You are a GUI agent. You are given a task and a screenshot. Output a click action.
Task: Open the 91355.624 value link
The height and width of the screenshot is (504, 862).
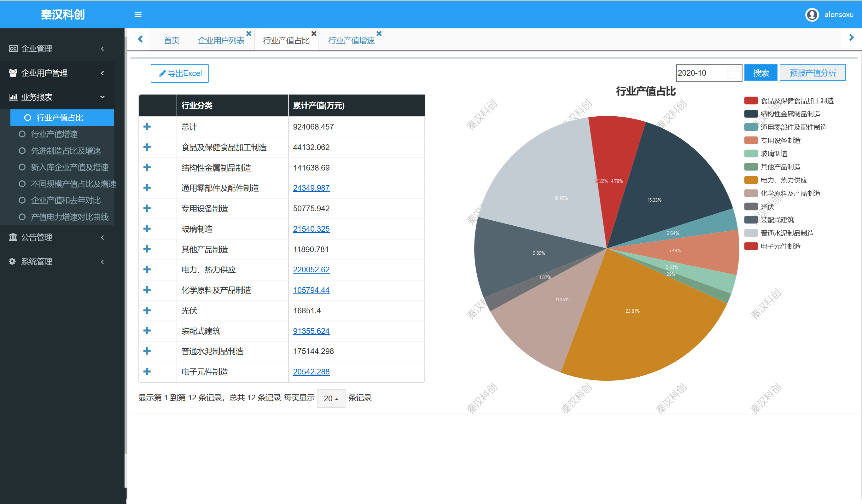tap(311, 331)
